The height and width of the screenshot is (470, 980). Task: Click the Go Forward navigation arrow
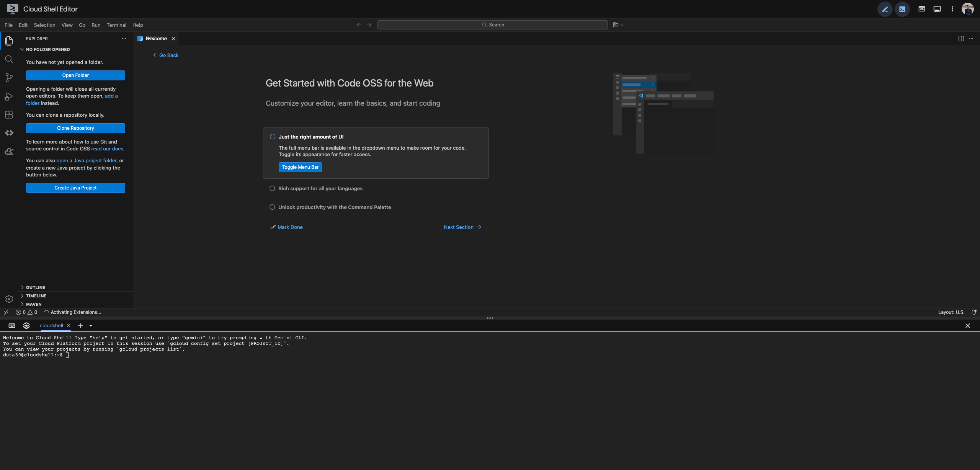(369, 25)
